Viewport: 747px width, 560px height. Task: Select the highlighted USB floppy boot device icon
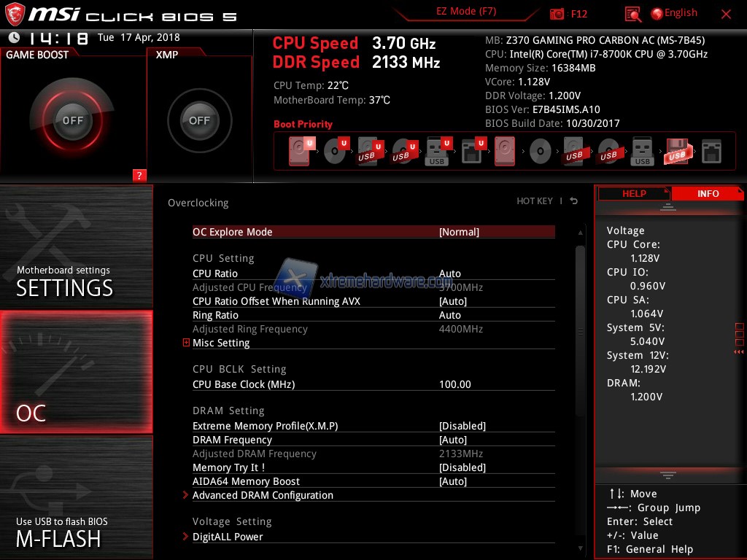coord(676,152)
